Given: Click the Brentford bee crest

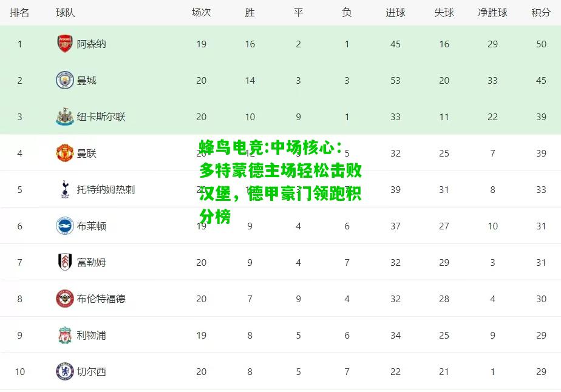Looking at the screenshot, I should pos(65,299).
